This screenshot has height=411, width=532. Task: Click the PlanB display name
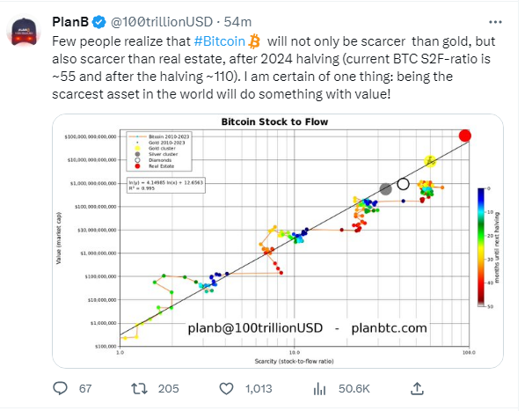[x=70, y=22]
